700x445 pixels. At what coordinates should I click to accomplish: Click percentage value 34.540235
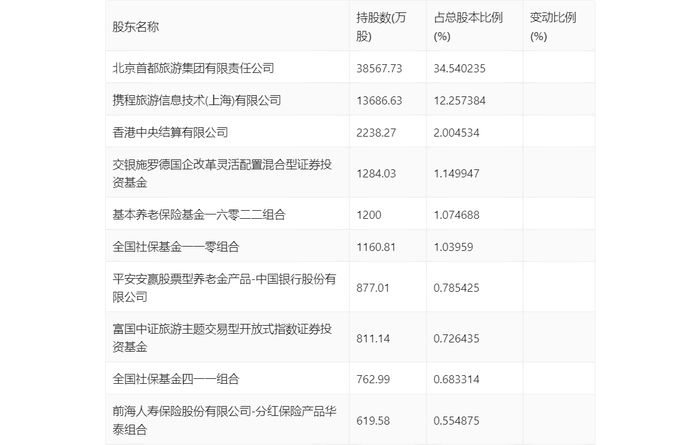(459, 68)
